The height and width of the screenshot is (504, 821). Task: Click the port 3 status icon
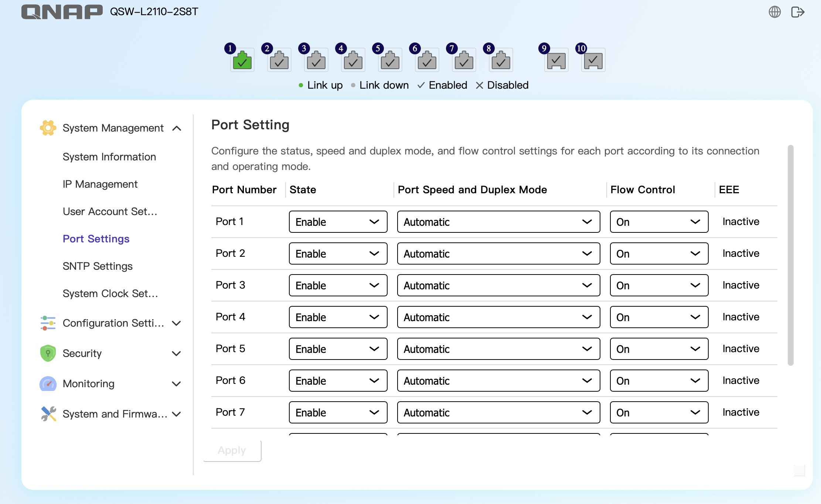[316, 60]
